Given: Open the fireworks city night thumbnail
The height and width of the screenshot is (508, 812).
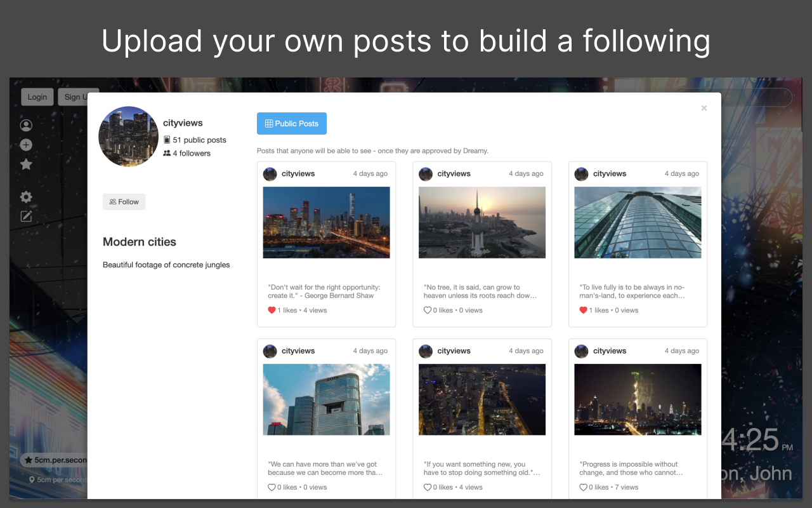Looking at the screenshot, I should pos(638,399).
